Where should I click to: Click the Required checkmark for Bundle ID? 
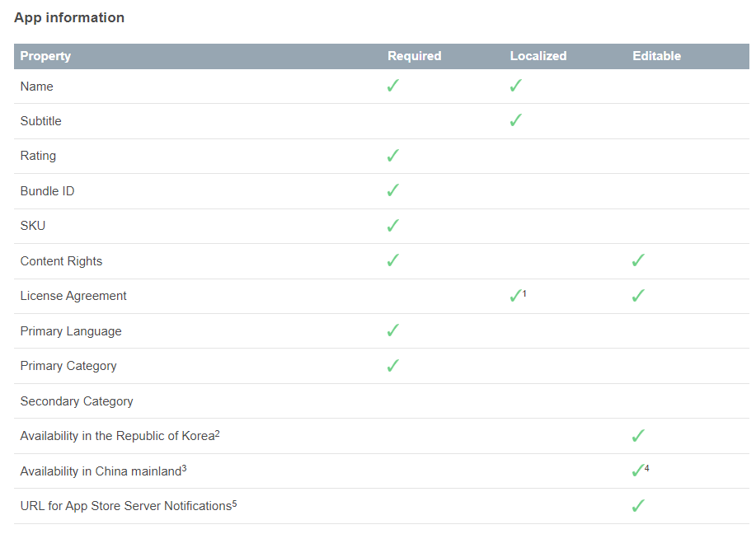click(x=393, y=190)
